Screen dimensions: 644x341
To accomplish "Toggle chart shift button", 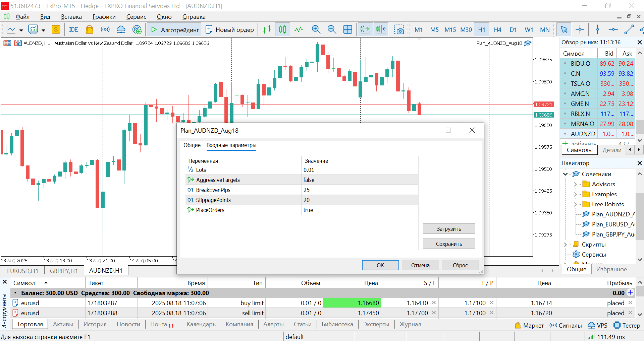I will tap(381, 29).
